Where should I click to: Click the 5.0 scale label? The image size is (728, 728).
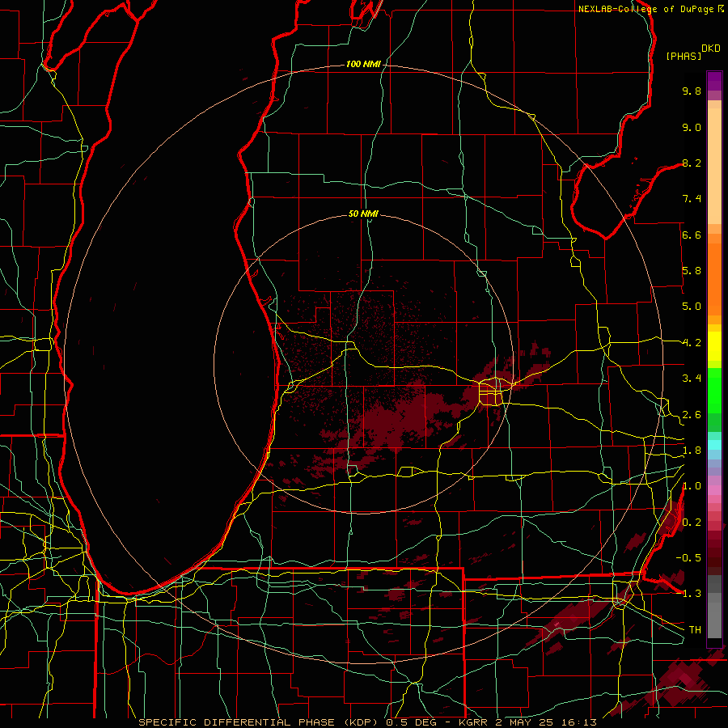point(692,307)
